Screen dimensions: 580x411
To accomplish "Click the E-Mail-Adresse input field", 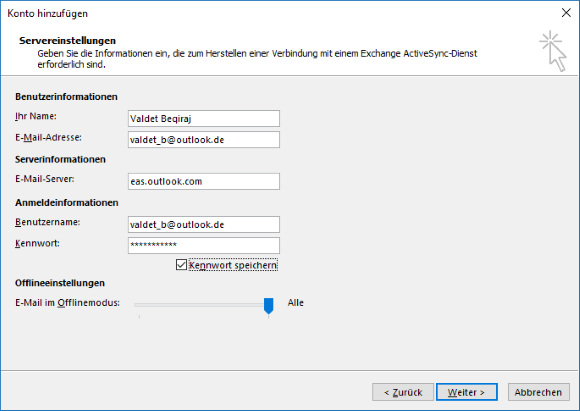I will [204, 139].
